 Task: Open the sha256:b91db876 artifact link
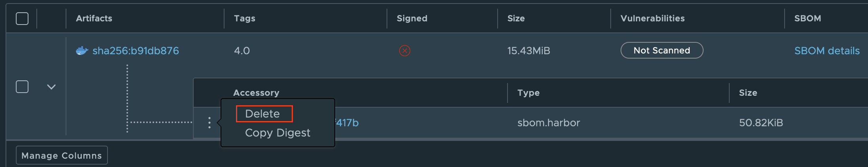(x=136, y=51)
